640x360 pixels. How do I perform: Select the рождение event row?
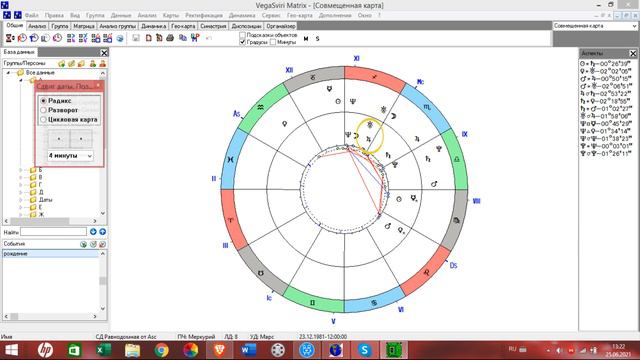(50, 254)
